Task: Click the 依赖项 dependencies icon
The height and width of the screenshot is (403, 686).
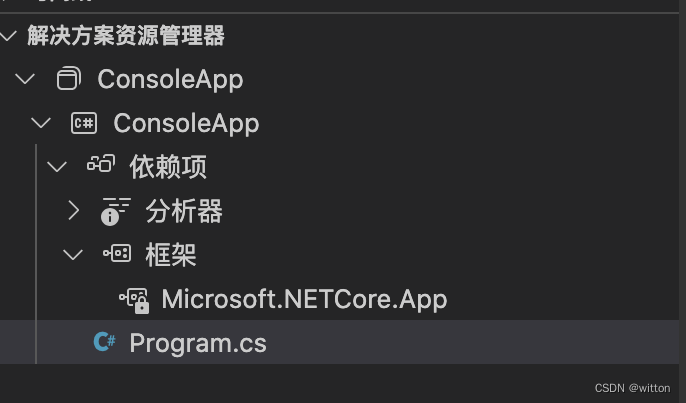Action: pyautogui.click(x=101, y=166)
